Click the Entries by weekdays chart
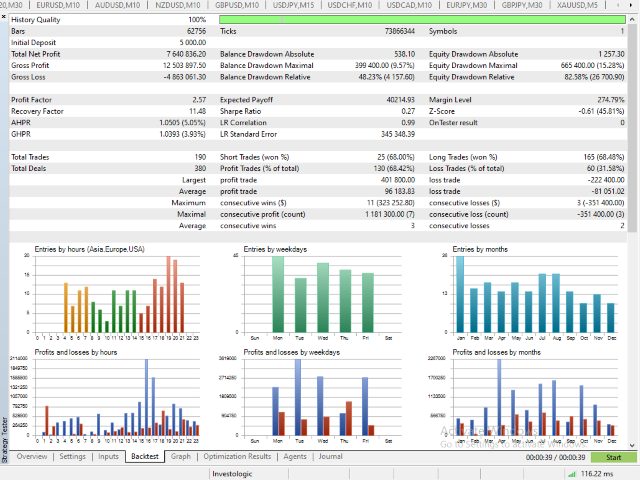This screenshot has width=640, height=480. click(320, 293)
